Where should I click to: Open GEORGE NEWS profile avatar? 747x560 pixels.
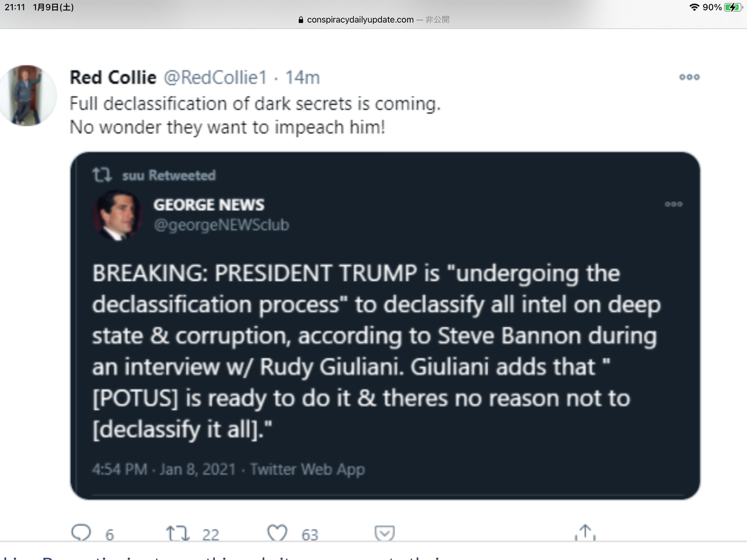coord(118,215)
